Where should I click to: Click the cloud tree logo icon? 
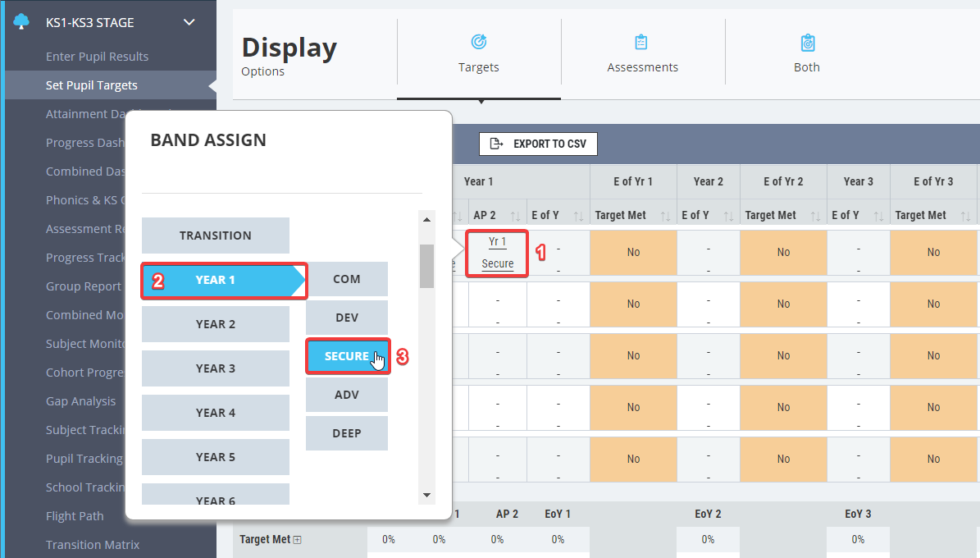21,22
